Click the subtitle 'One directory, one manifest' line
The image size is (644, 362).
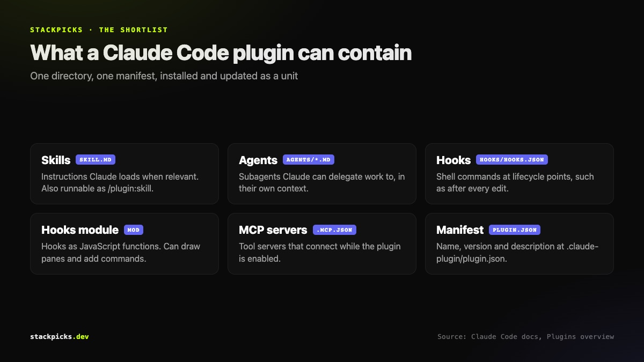click(x=164, y=76)
